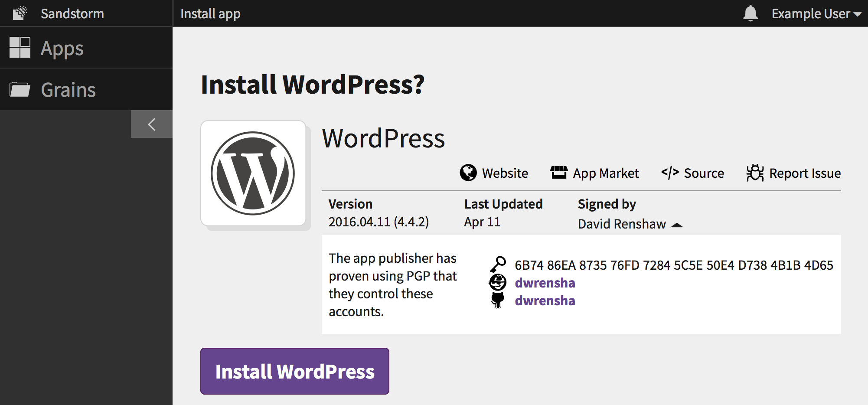Screen dimensions: 868x405
Task: Click the Install WordPress button
Action: [295, 371]
